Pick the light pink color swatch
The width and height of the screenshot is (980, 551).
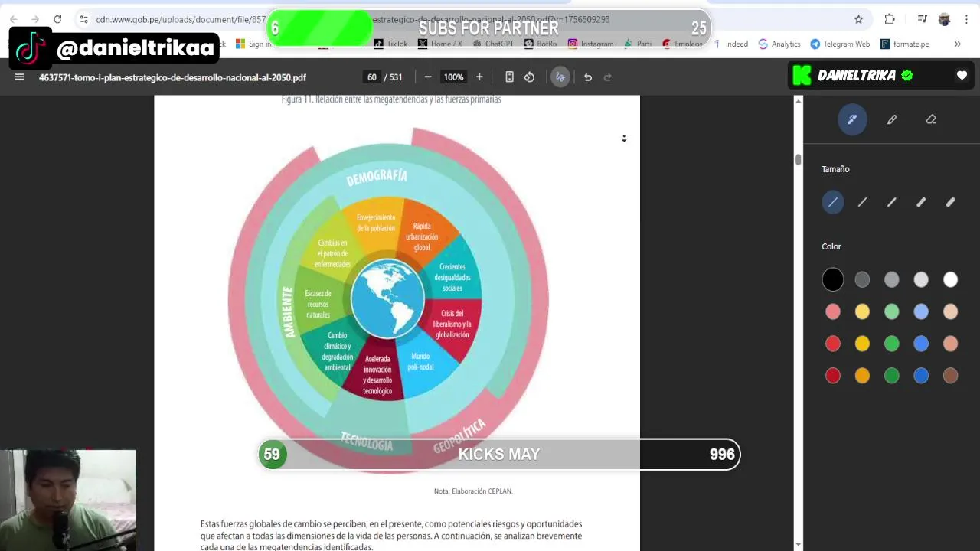[833, 311]
